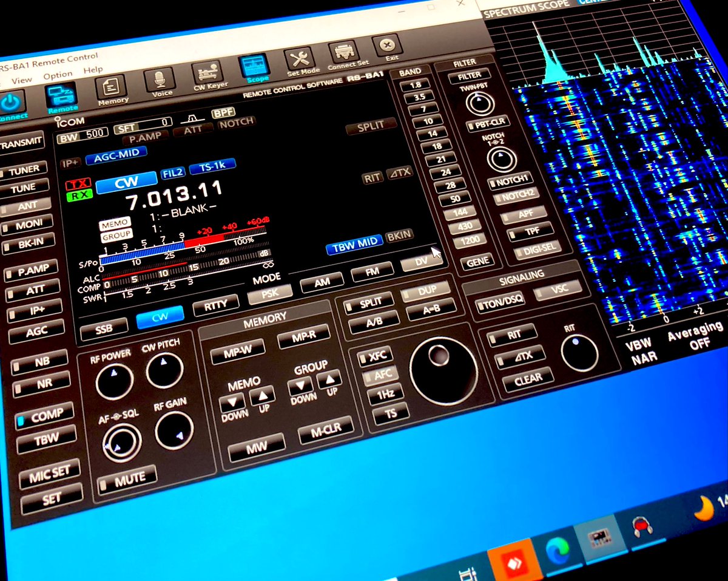Open the Connect Set icon
The image size is (728, 581).
point(345,55)
